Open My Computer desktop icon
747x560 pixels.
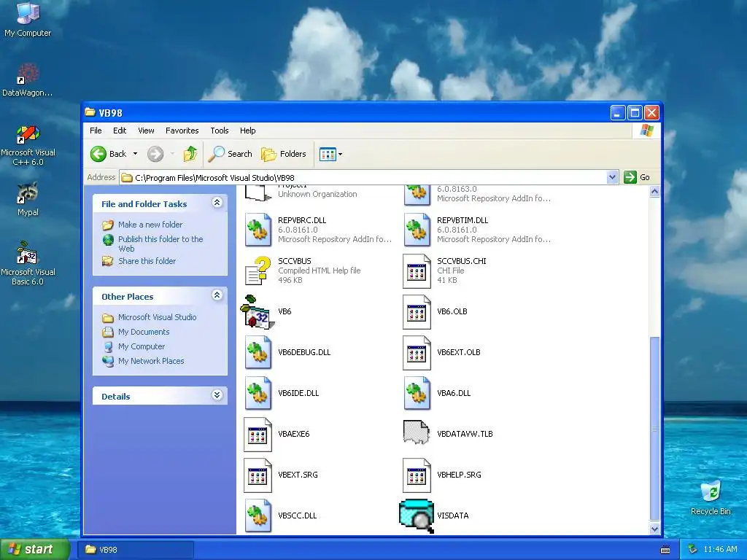[28, 20]
